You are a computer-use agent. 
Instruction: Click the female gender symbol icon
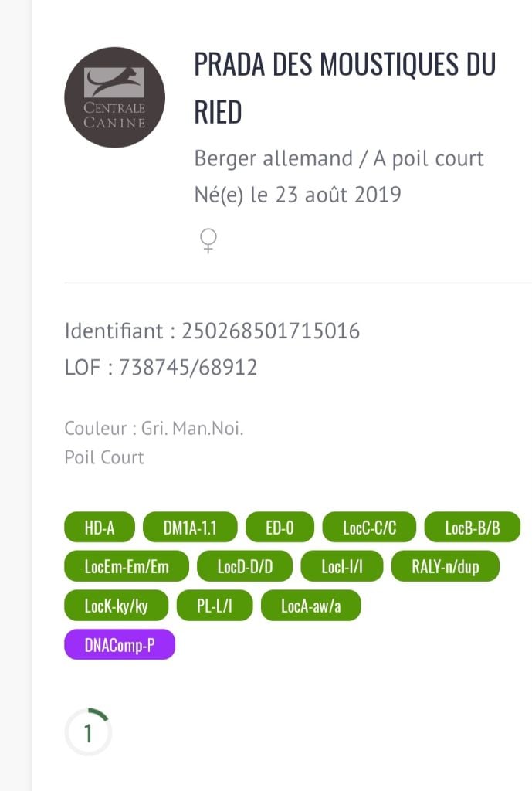[208, 243]
